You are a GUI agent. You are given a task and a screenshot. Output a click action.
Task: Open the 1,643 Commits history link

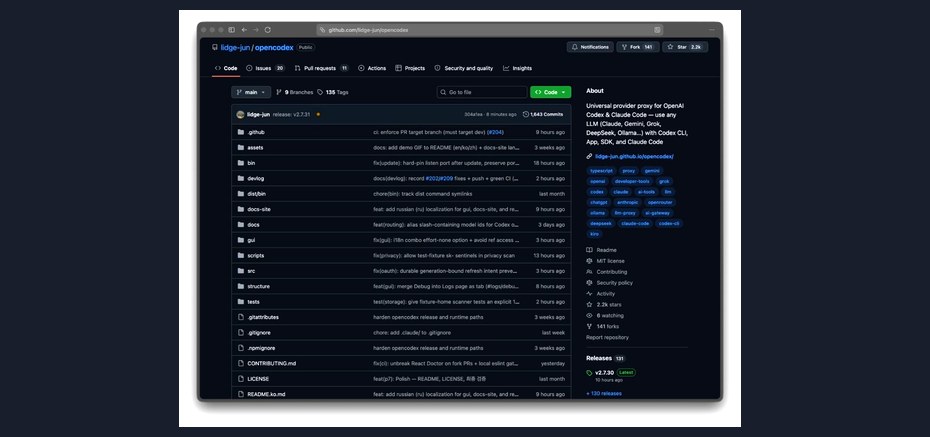click(x=543, y=114)
